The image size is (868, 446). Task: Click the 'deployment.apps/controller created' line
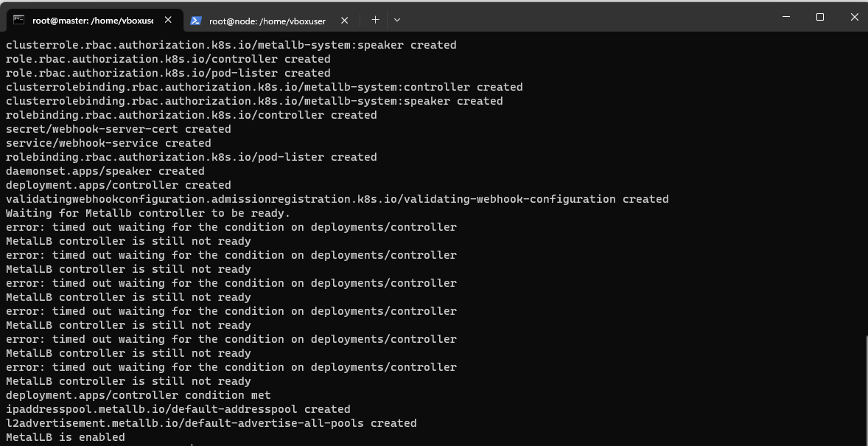click(x=119, y=185)
